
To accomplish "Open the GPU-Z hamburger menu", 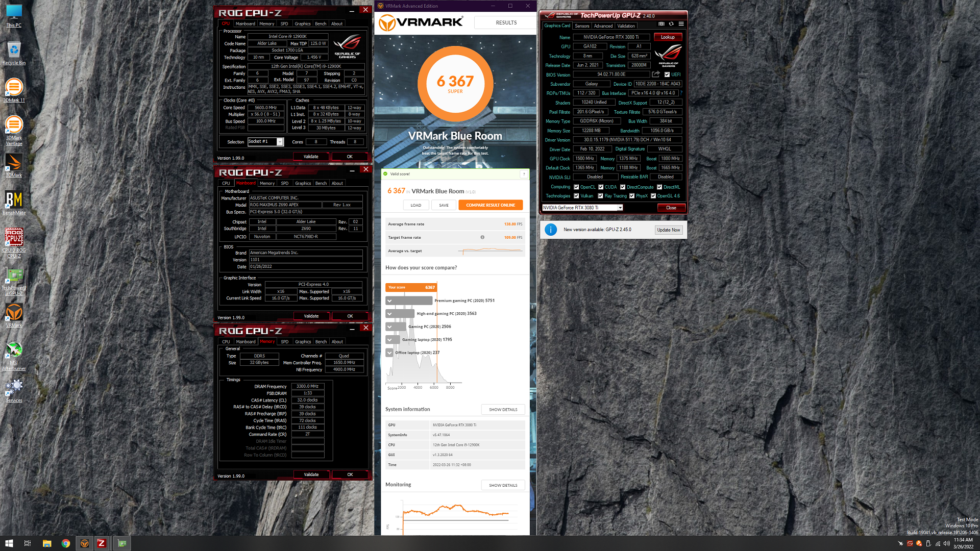I will coord(681,24).
